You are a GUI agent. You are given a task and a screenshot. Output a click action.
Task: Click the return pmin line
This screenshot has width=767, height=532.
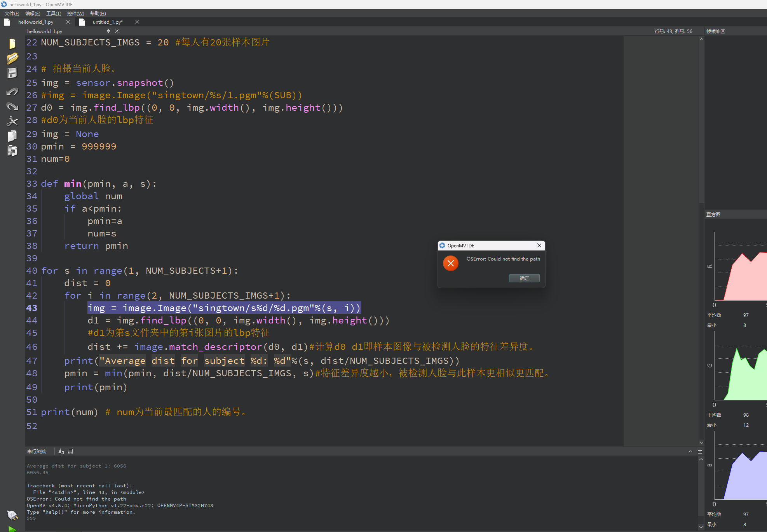[x=96, y=246]
